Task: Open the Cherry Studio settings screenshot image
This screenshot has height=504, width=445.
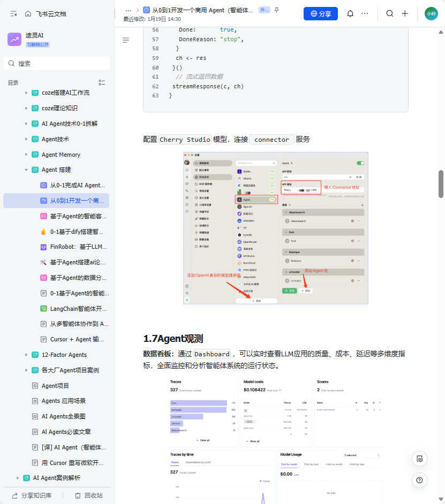Action: tap(275, 228)
